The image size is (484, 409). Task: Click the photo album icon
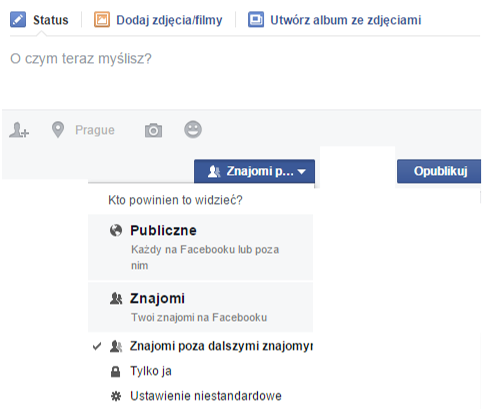coord(256,20)
